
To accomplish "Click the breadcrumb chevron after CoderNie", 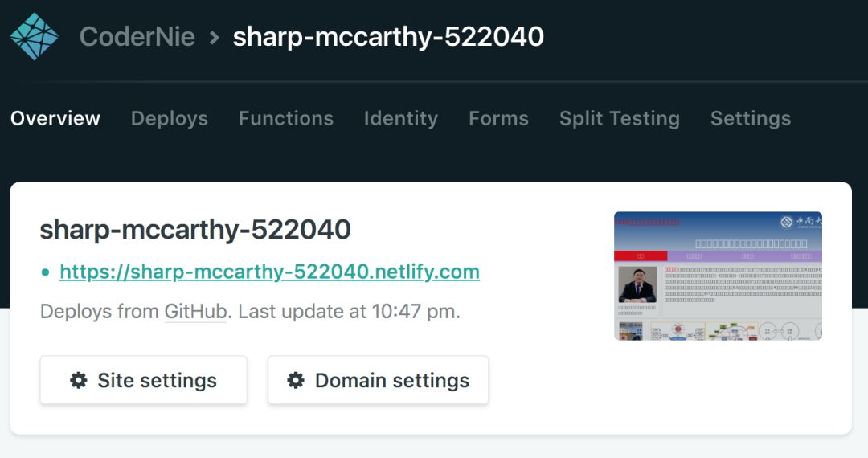I will [214, 37].
